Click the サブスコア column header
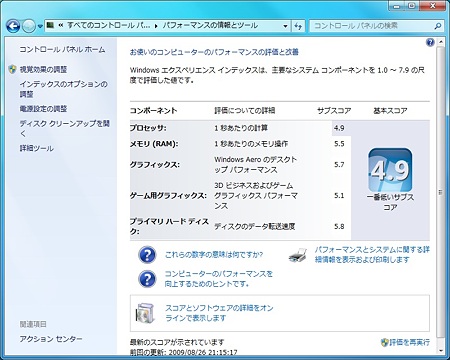The height and width of the screenshot is (360, 450). [334, 111]
